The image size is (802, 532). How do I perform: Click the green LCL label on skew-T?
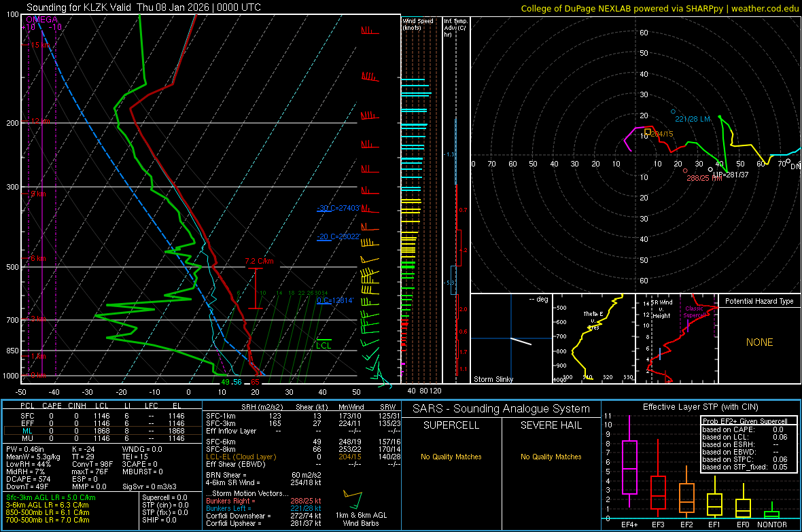324,346
